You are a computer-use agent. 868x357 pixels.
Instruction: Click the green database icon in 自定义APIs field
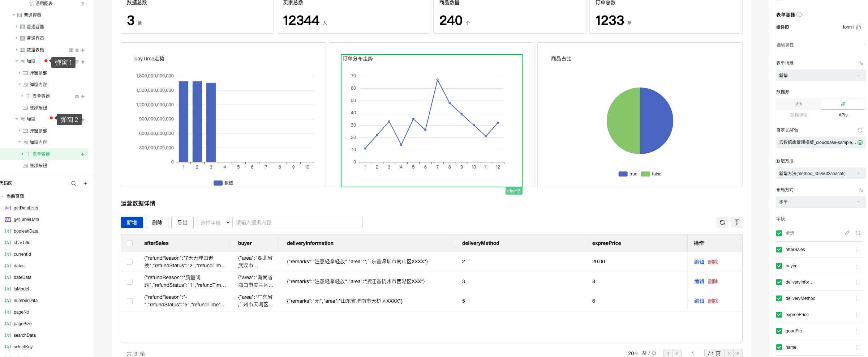(860, 143)
